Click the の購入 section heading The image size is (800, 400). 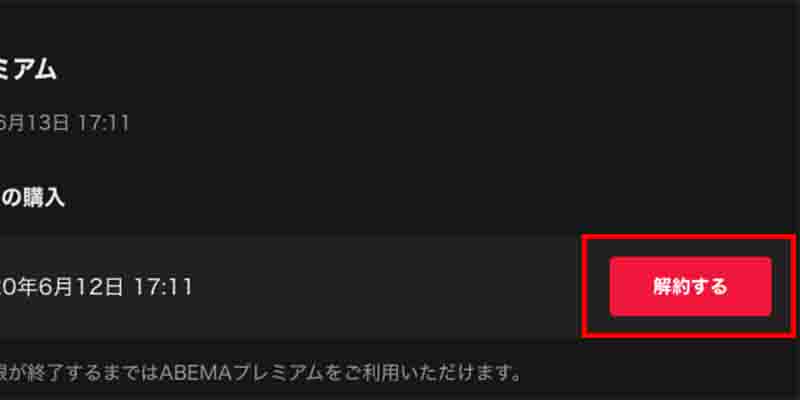pos(32,198)
